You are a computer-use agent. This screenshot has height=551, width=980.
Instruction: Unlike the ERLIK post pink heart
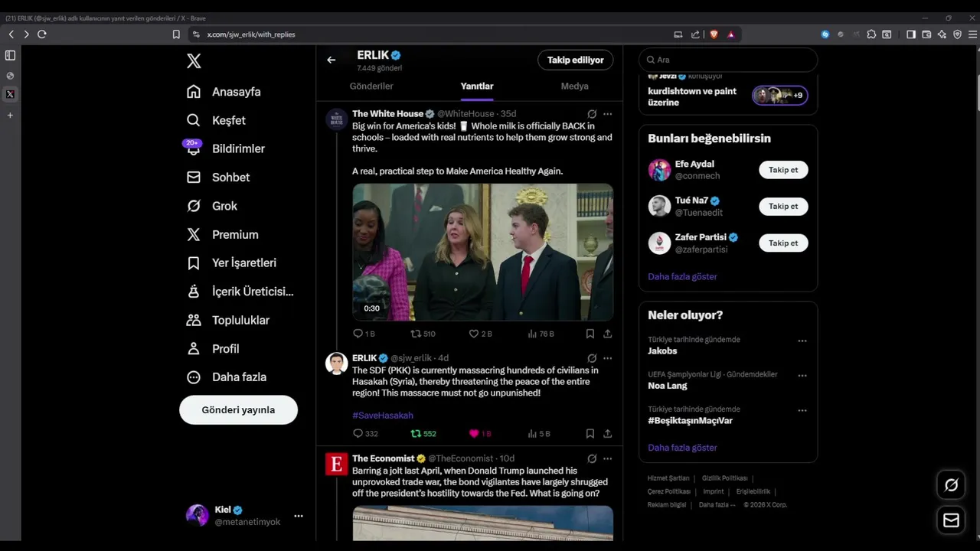(474, 433)
